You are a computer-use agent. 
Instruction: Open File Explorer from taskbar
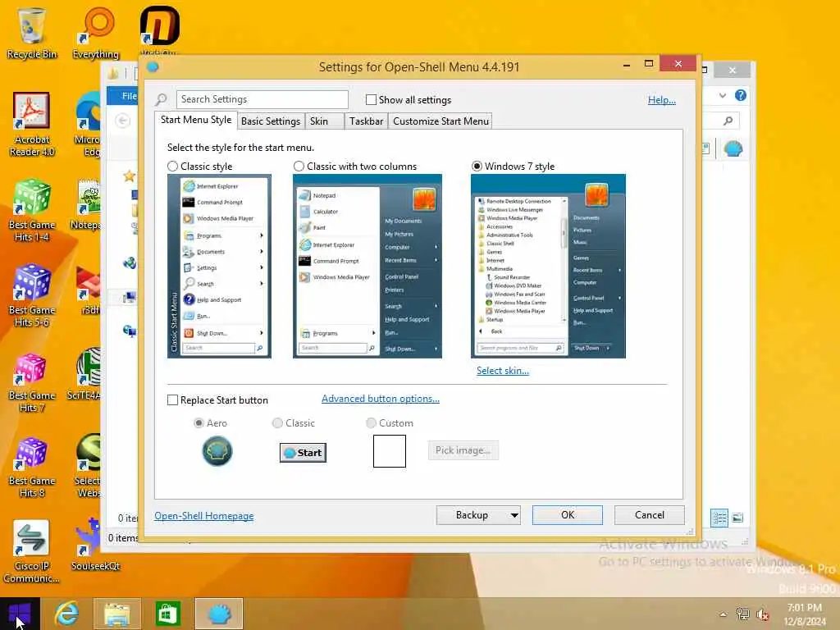pos(116,614)
